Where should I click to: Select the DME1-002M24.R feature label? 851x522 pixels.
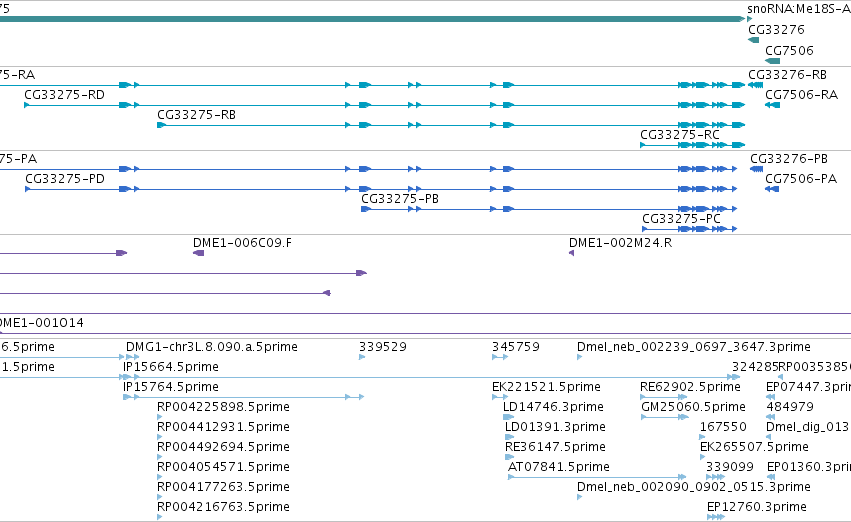click(x=620, y=243)
